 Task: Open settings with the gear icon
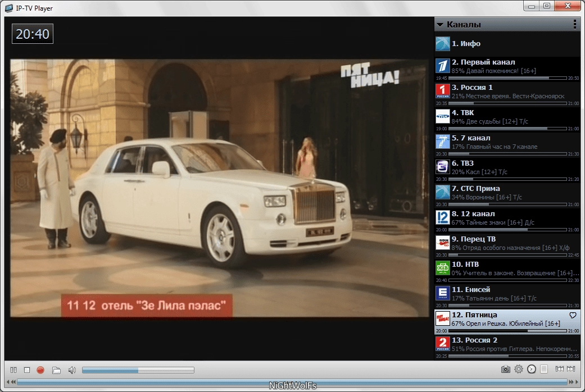point(519,369)
